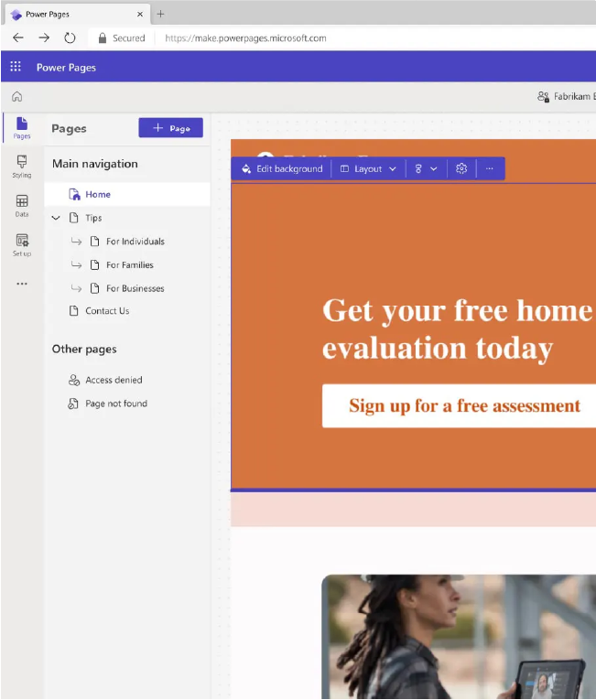Open the For Individuals page
This screenshot has width=596, height=700.
(x=135, y=242)
